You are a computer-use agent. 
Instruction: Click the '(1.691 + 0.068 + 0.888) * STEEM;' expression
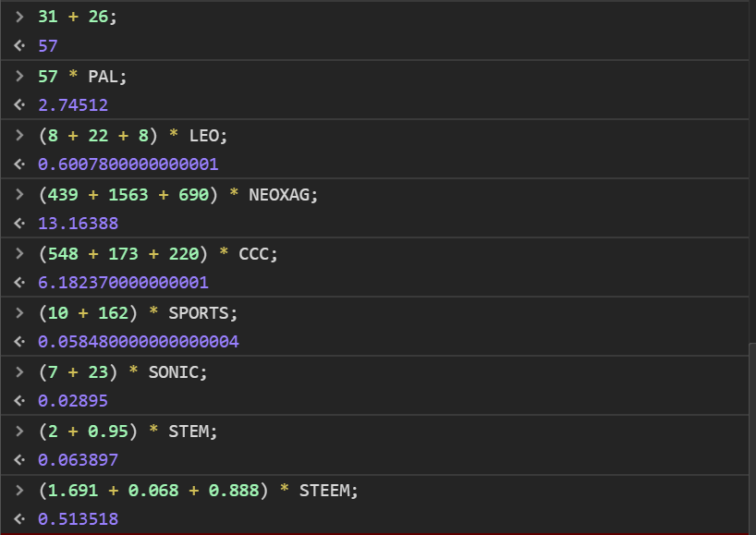click(198, 492)
